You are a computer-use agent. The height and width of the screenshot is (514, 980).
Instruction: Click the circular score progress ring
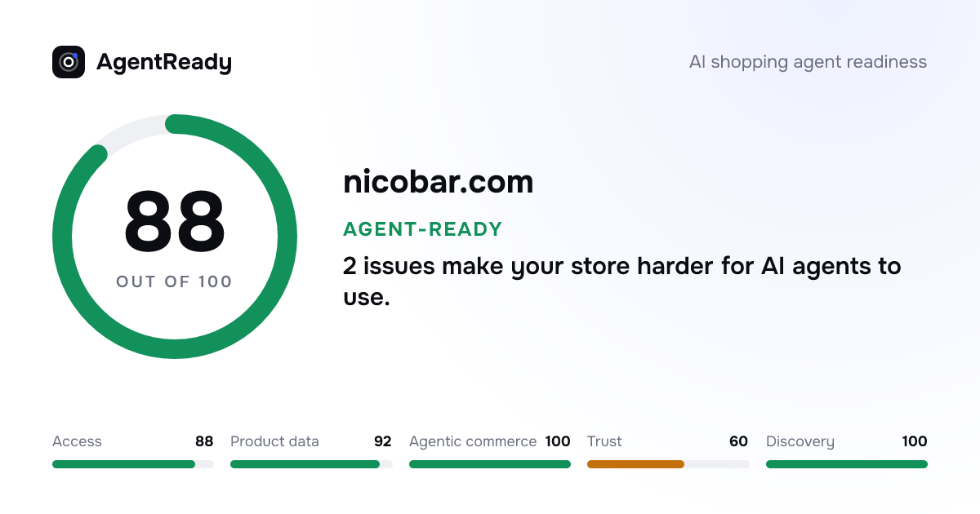[x=175, y=237]
